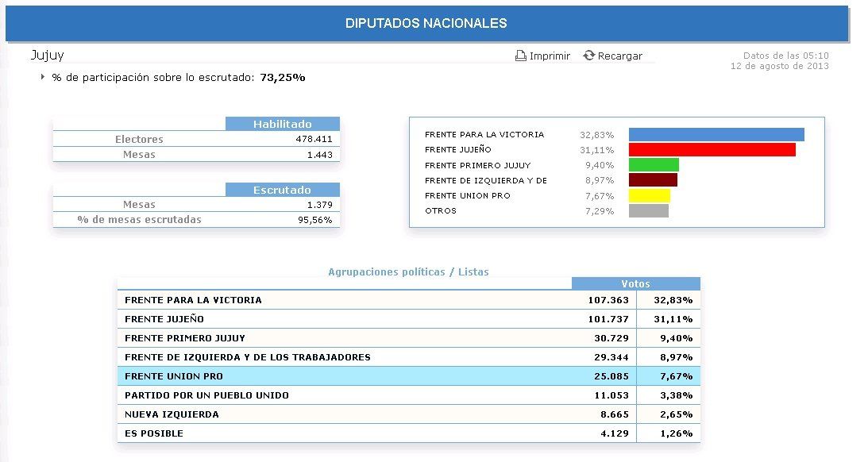Expand the participation percentage disclosure triangle
868x462 pixels.
(x=42, y=78)
